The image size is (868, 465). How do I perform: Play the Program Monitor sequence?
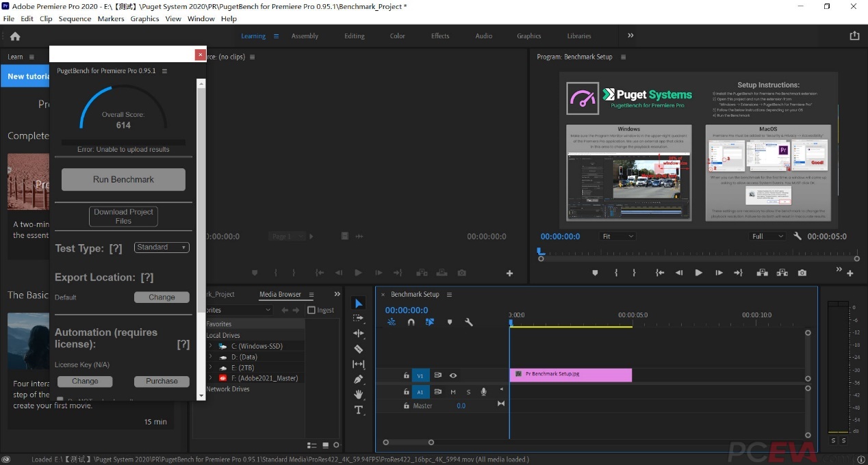tap(698, 273)
